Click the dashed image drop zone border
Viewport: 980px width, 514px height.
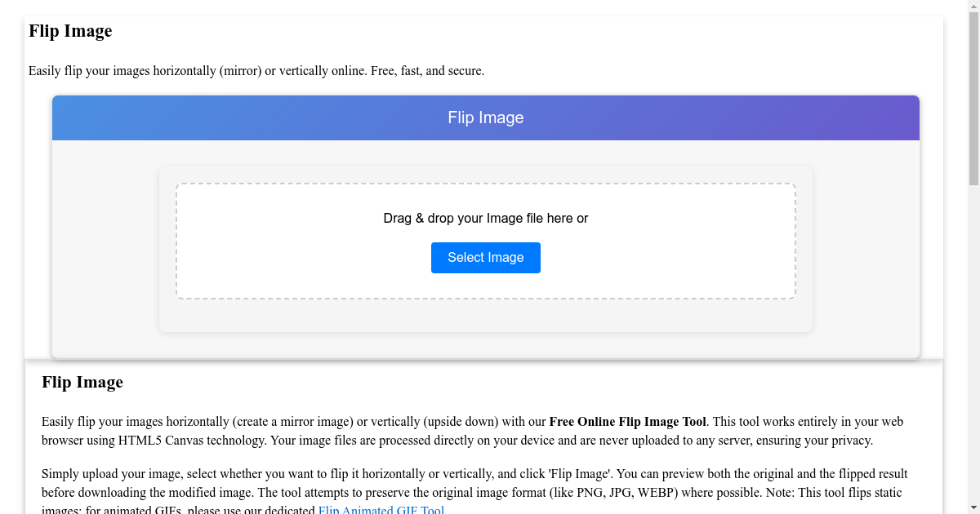point(485,184)
